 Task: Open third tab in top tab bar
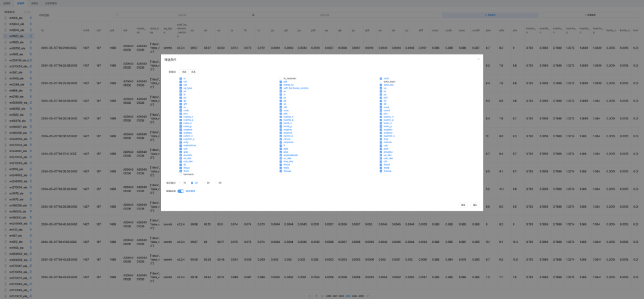click(35, 3)
